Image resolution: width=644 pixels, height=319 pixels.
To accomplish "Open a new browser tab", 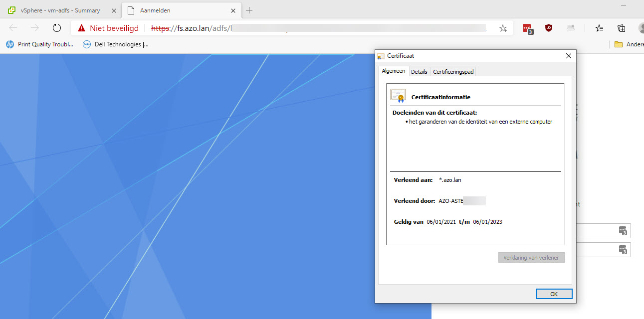I will pos(249,10).
